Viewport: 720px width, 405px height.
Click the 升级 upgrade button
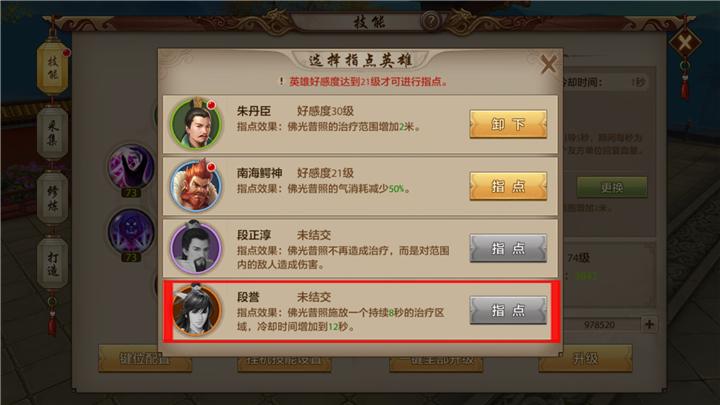pos(585,358)
